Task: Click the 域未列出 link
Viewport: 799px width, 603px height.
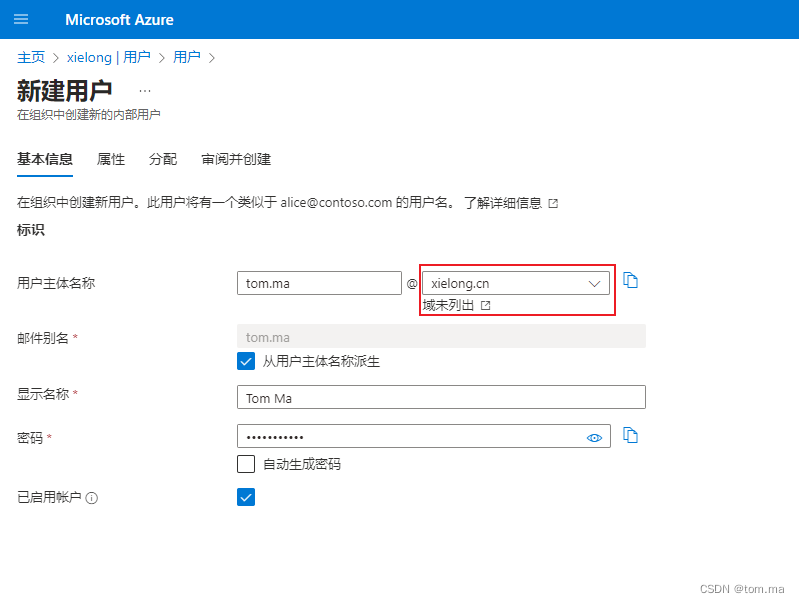Action: 448,305
